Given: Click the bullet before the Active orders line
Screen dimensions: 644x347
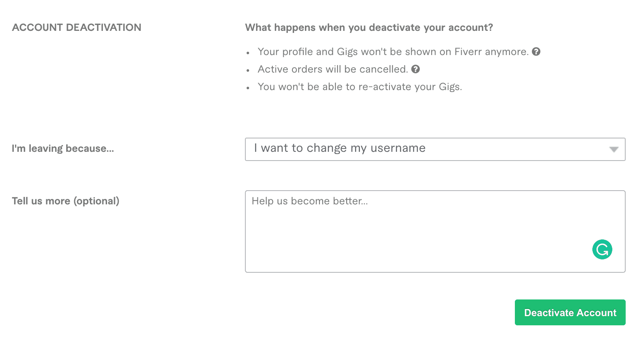Looking at the screenshot, I should (x=248, y=70).
